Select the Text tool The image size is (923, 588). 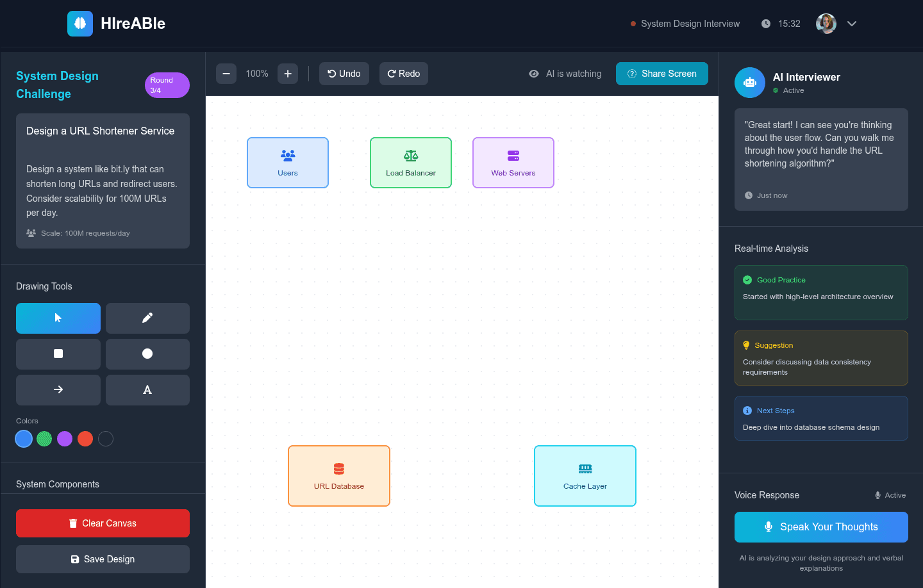[x=147, y=390]
